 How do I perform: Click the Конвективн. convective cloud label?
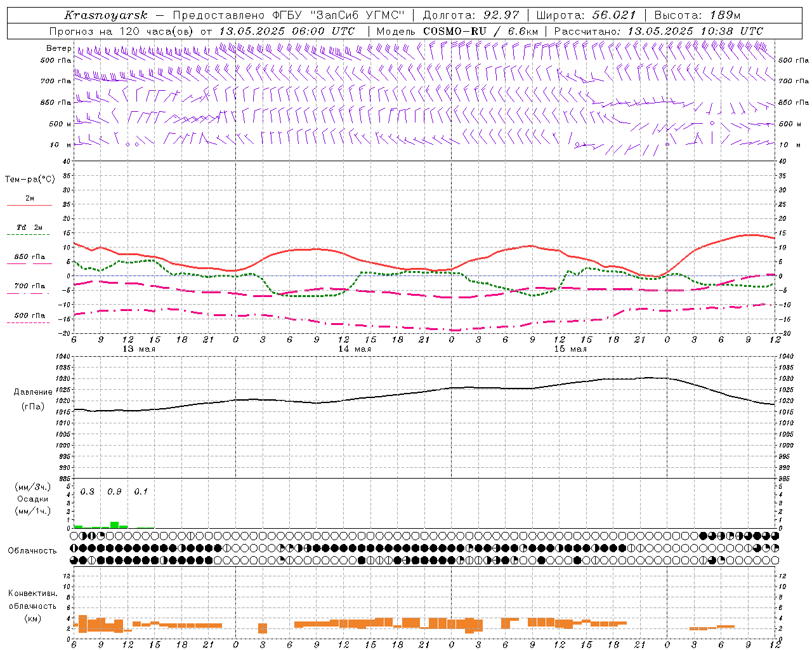click(x=32, y=594)
